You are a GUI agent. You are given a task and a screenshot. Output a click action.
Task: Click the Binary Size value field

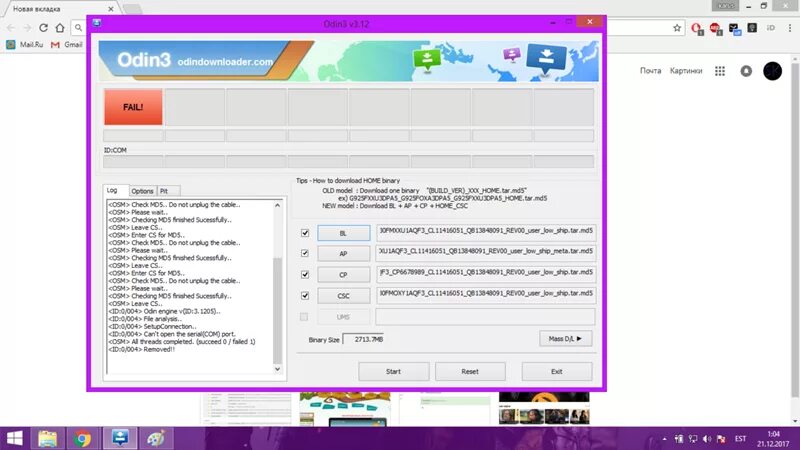tap(363, 339)
